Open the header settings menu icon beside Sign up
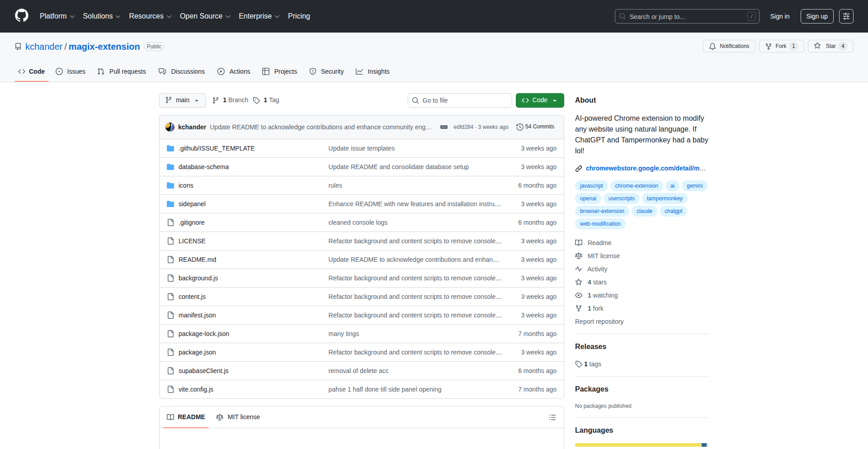The image size is (868, 449). [846, 16]
